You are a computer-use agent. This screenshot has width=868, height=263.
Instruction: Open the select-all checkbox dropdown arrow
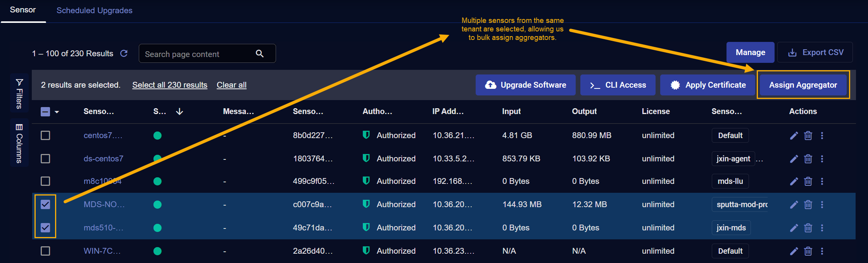click(57, 112)
